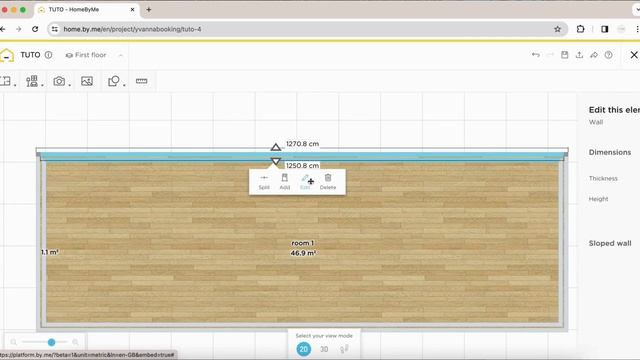Switch to first-person walk view mode
This screenshot has height=360, width=640.
[344, 349]
